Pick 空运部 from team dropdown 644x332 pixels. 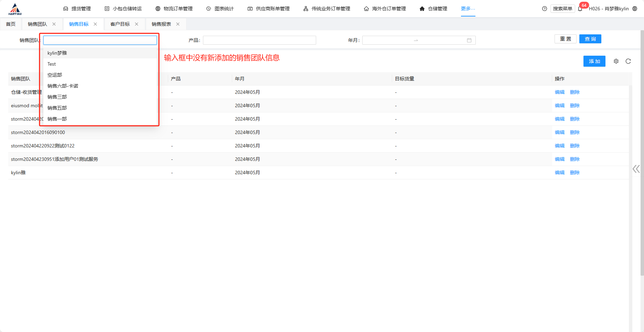[55, 75]
